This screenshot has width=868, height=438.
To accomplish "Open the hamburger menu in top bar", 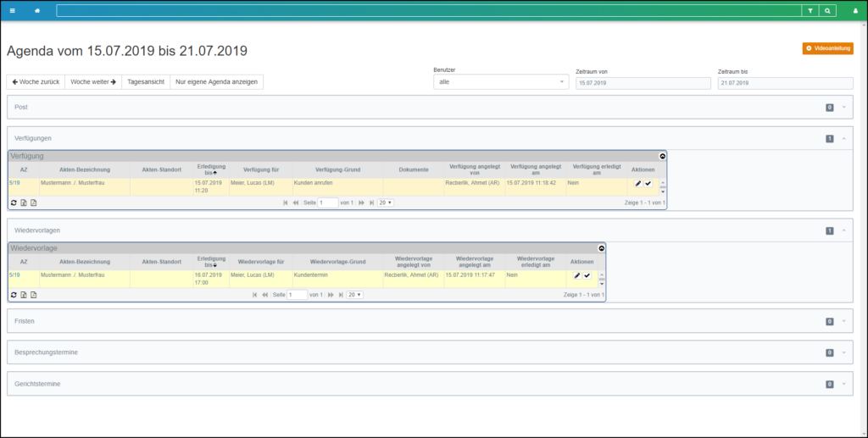I will click(x=12, y=11).
